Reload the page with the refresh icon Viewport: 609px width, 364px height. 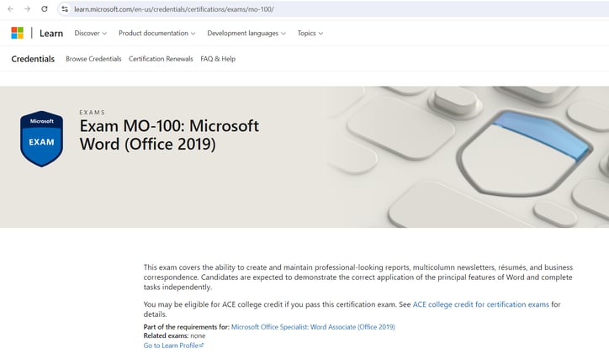(45, 9)
